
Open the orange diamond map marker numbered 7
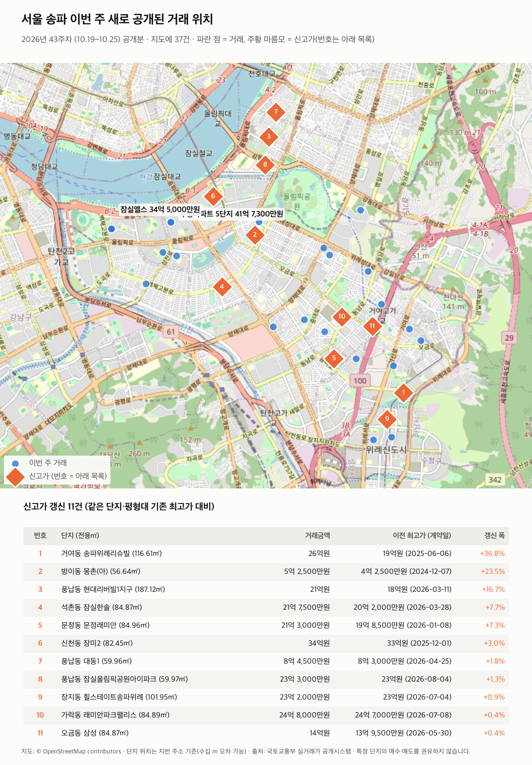276,112
